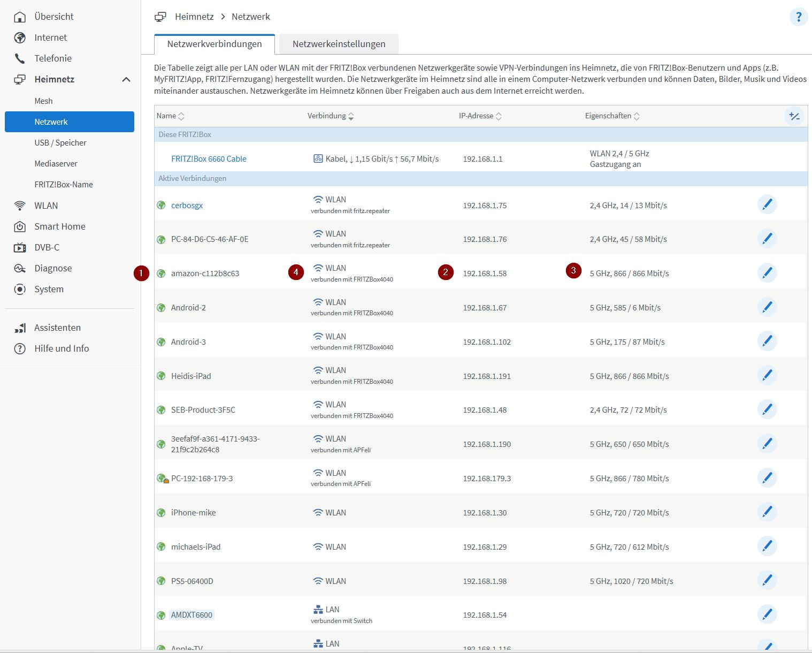The image size is (812, 653).
Task: Click the pencil icon for amazon-c112b8c63
Action: 767,273
